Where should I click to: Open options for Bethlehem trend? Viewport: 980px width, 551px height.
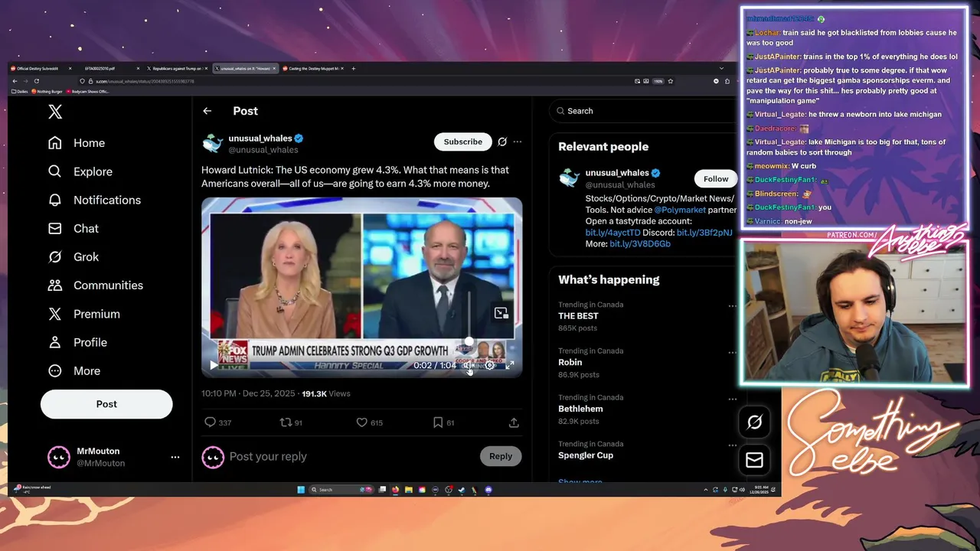732,399
